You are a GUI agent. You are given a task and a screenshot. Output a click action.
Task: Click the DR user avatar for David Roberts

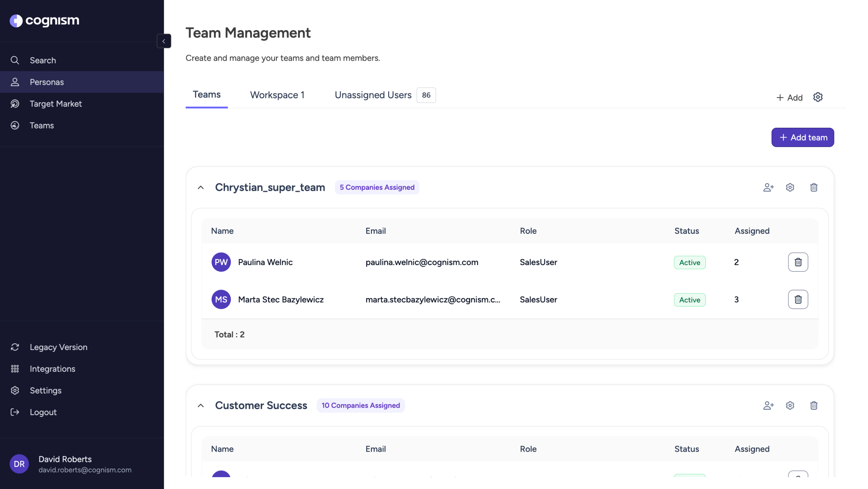point(19,464)
